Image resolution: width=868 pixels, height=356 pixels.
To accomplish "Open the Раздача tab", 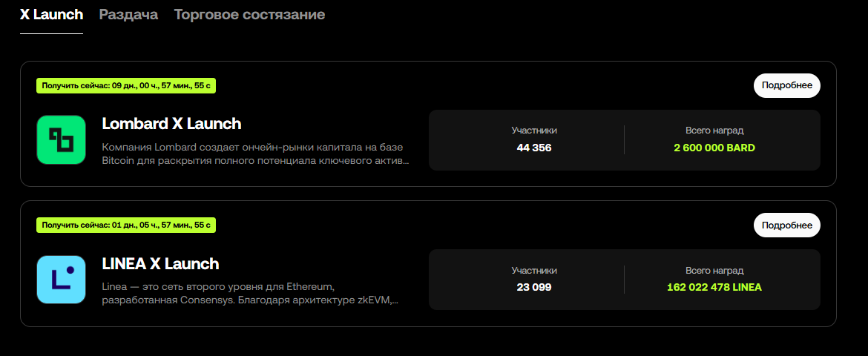I will pyautogui.click(x=128, y=15).
